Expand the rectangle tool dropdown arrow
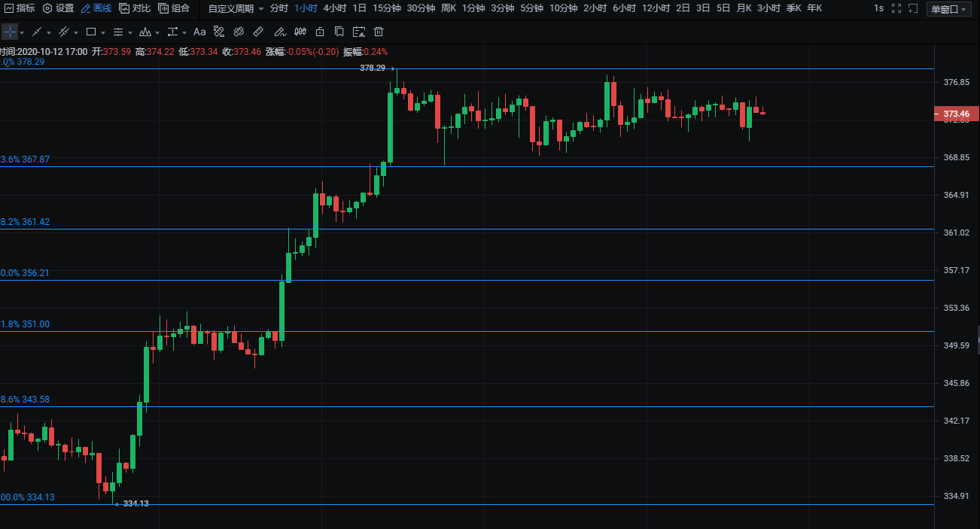 [103, 33]
